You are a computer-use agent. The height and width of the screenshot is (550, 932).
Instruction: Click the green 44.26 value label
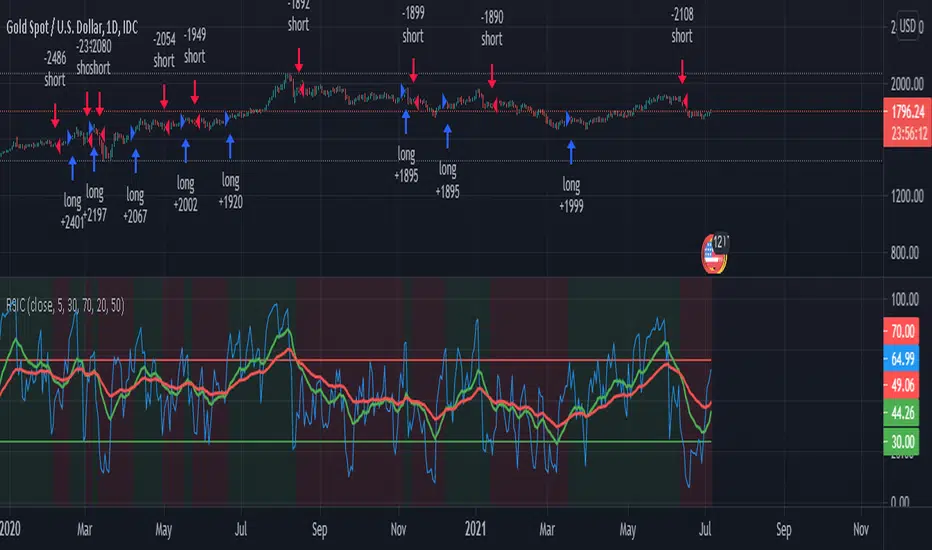(901, 413)
